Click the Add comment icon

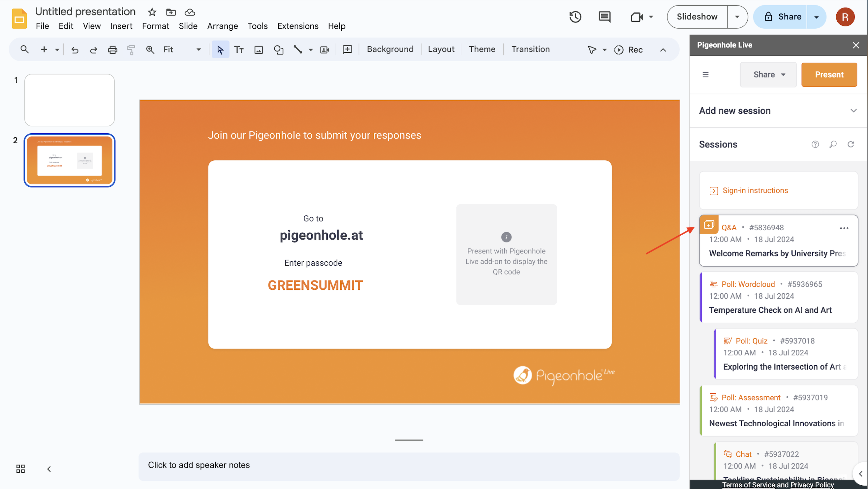[347, 49]
